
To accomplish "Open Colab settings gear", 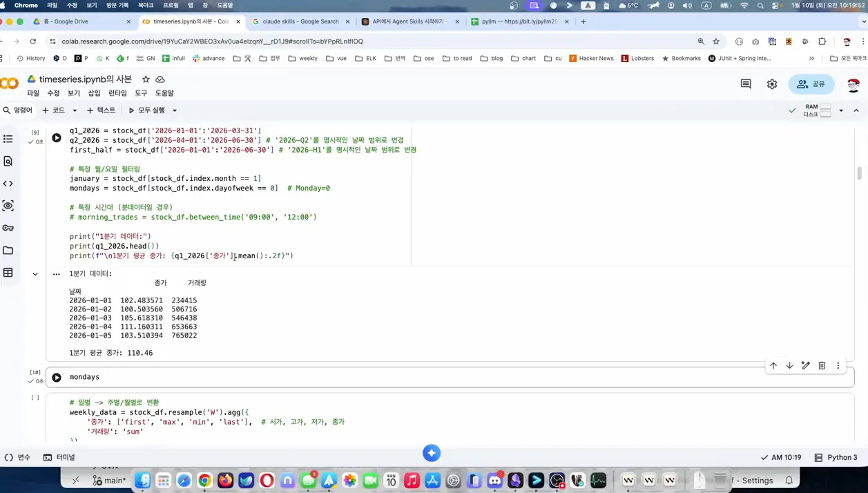I will 772,84.
